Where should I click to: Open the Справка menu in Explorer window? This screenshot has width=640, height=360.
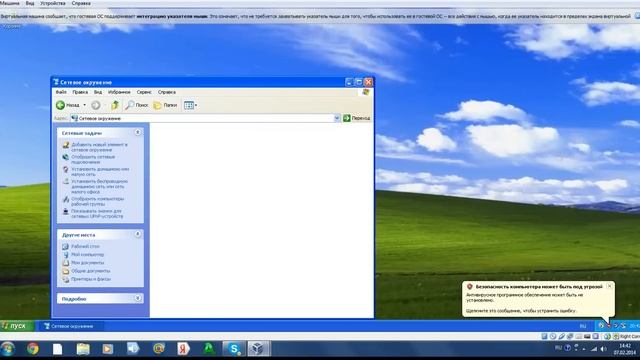[x=167, y=92]
